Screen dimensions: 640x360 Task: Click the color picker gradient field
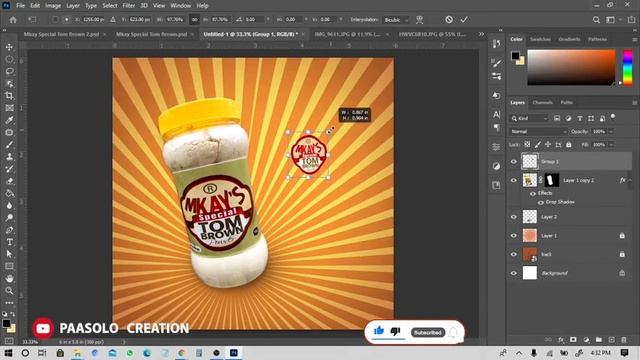[x=571, y=67]
